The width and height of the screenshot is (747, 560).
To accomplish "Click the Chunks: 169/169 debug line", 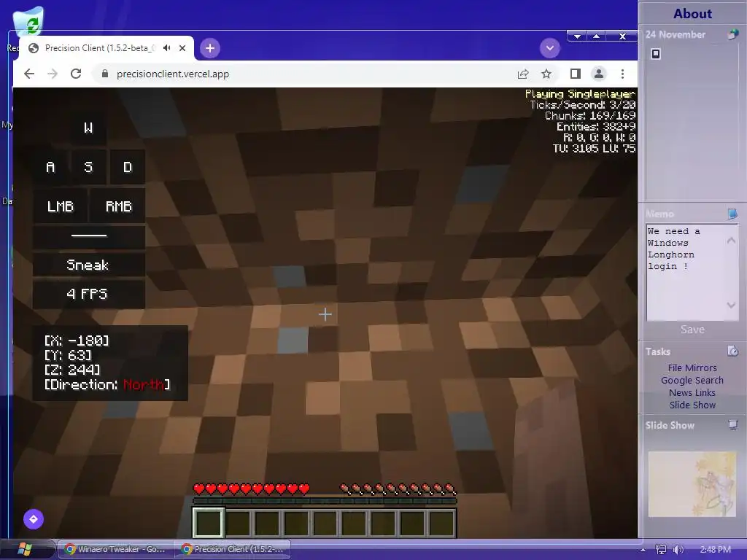I will point(590,116).
